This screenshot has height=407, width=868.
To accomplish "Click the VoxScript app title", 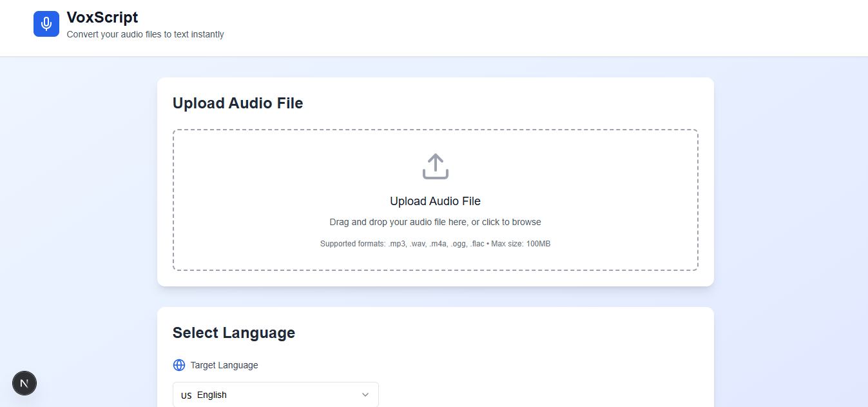I will (102, 17).
